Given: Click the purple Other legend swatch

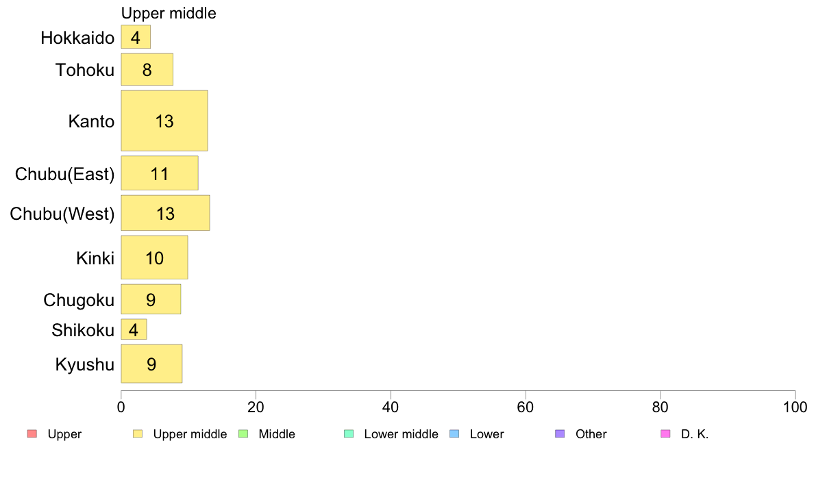Looking at the screenshot, I should pyautogui.click(x=560, y=434).
